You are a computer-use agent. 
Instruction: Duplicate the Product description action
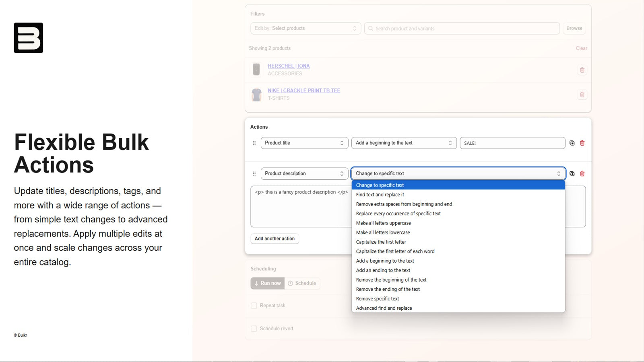coord(572,174)
